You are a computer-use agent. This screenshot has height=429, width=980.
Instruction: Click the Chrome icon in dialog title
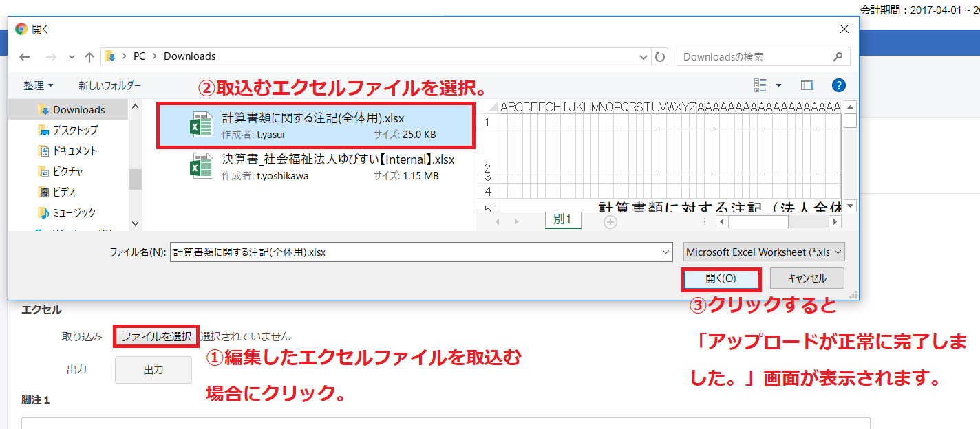coord(21,29)
